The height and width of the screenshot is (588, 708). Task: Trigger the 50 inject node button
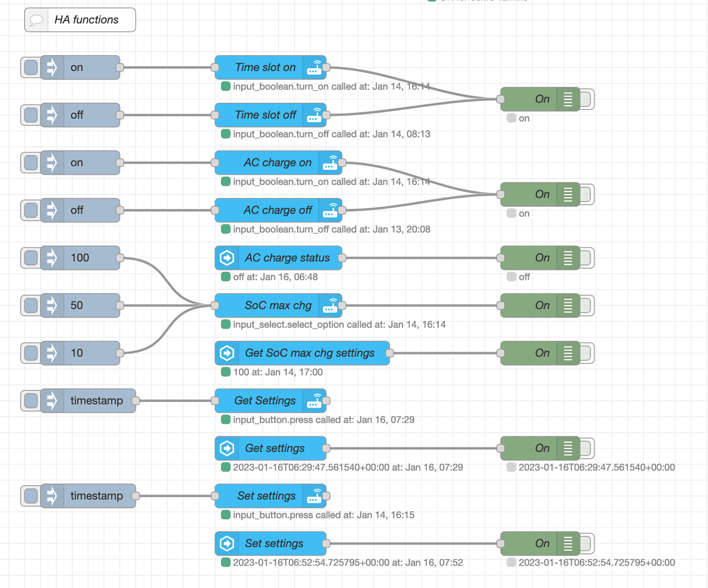[x=31, y=305]
